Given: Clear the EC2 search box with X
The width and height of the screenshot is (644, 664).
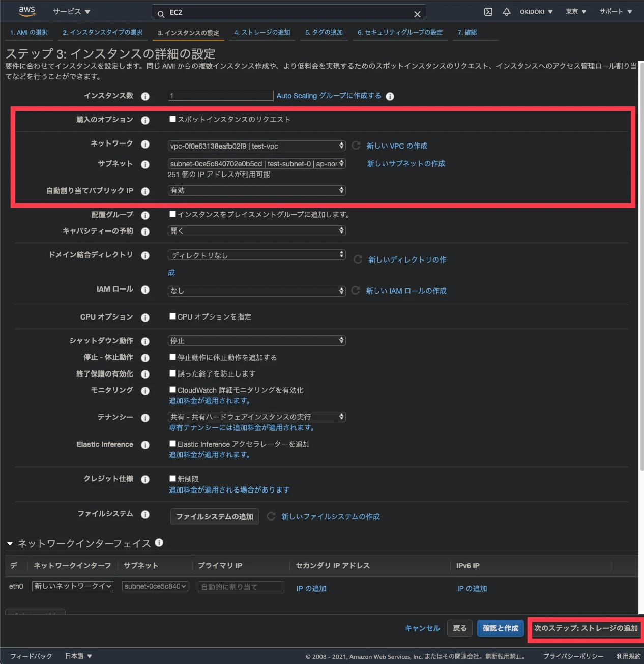Looking at the screenshot, I should pyautogui.click(x=417, y=14).
